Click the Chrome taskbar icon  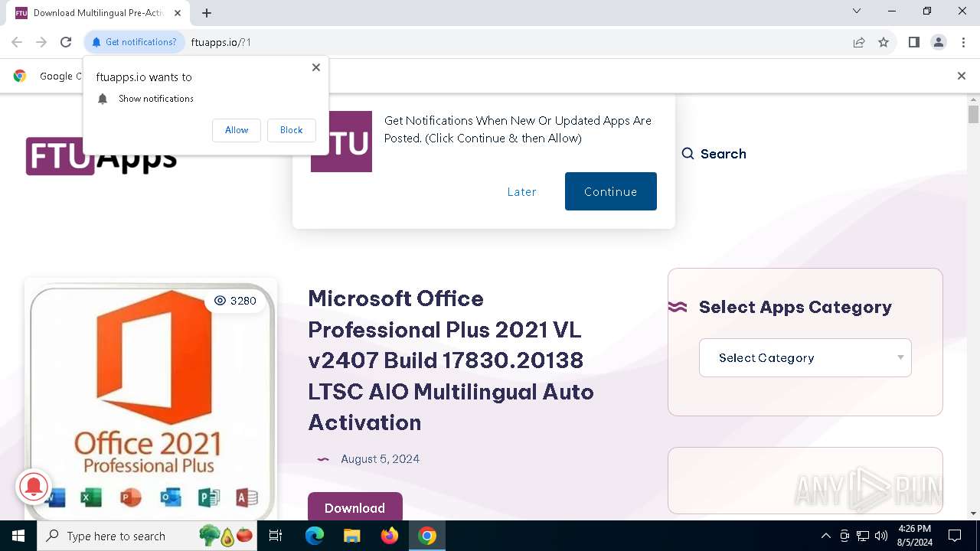(x=427, y=536)
